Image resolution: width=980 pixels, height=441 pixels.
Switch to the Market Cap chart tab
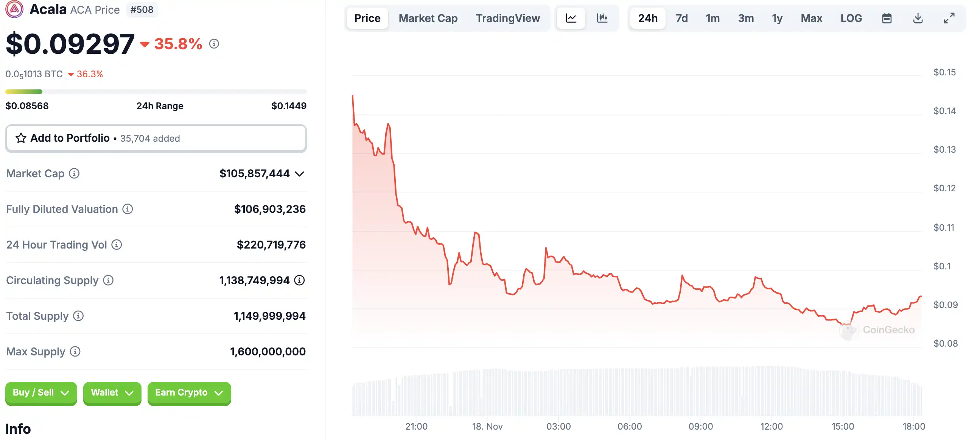tap(428, 18)
